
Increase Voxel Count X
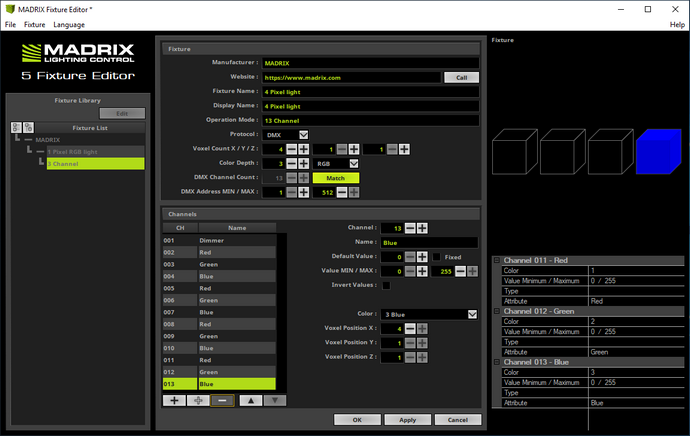[304, 149]
